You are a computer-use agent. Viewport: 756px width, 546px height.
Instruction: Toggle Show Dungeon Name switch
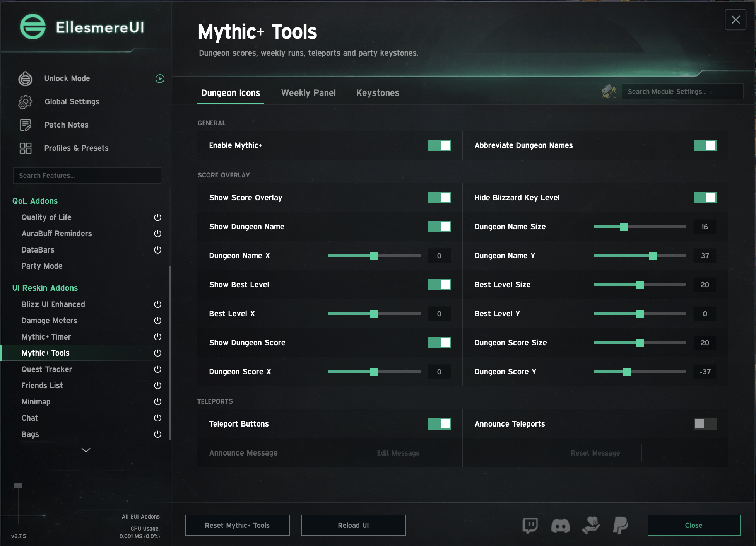(440, 227)
